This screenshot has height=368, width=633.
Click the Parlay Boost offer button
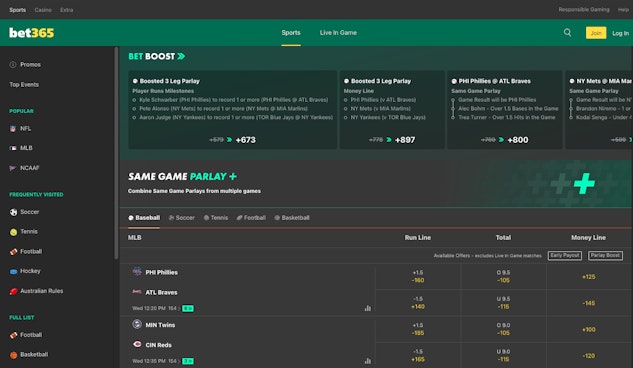point(605,255)
